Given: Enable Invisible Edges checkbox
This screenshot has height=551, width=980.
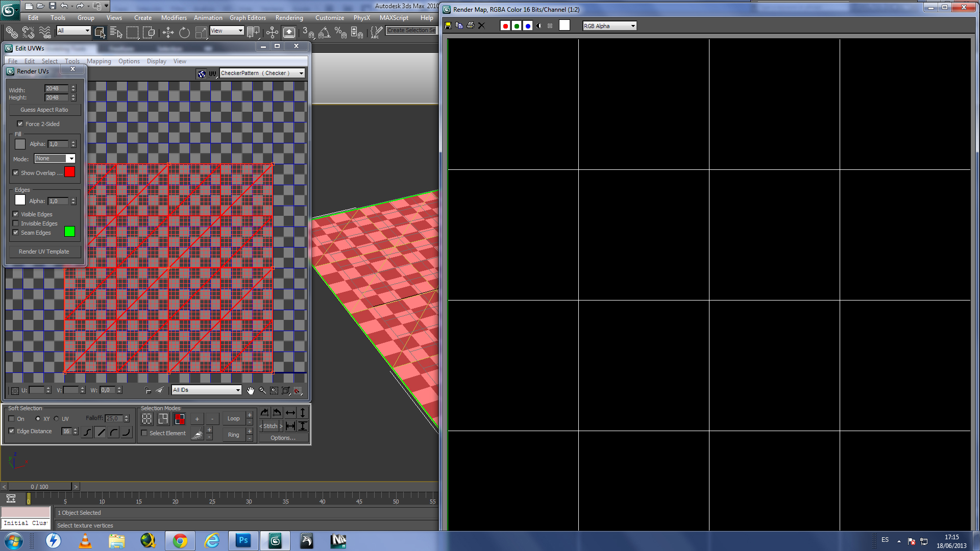Looking at the screenshot, I should (16, 223).
